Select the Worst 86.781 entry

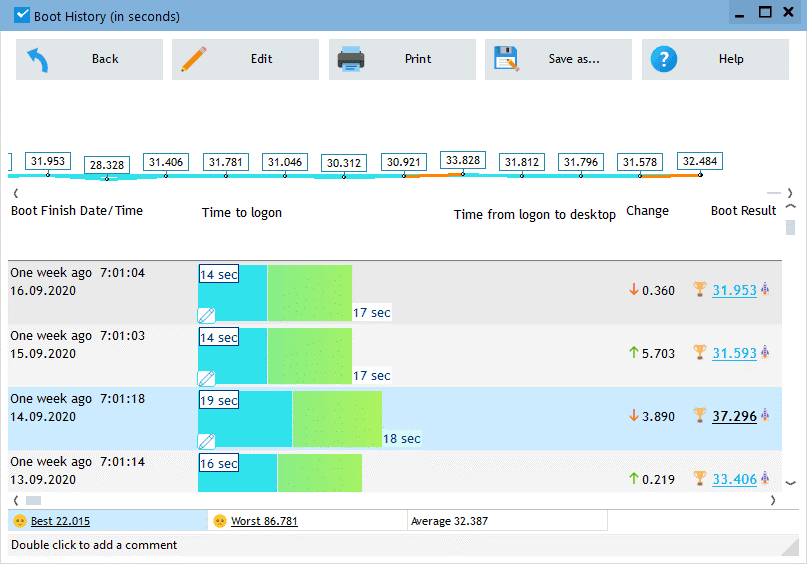pyautogui.click(x=264, y=521)
